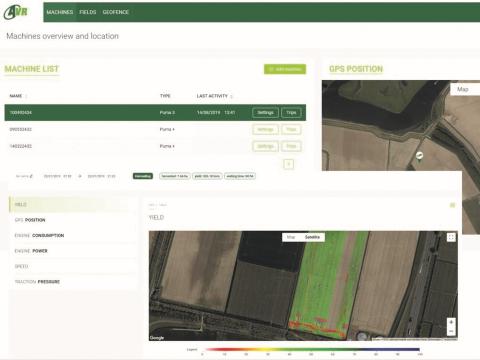The image size is (480, 360).
Task: Click the dark green Harvesting tag
Action: [143, 176]
